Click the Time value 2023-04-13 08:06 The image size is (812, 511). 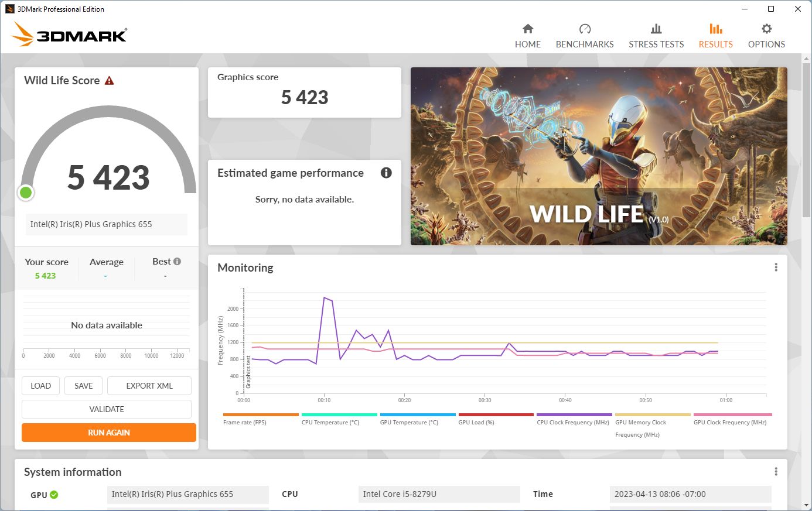tap(691, 494)
